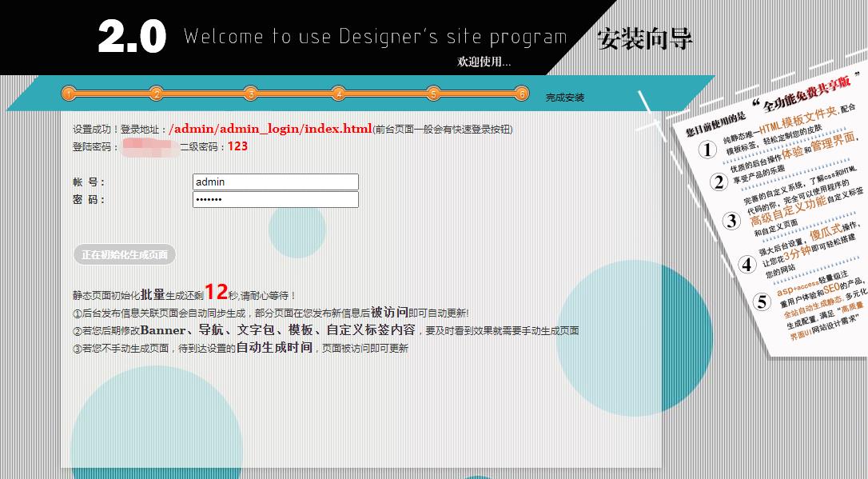
Task: Click the 全功能免费共享版 flyer heading
Action: pyautogui.click(x=806, y=93)
